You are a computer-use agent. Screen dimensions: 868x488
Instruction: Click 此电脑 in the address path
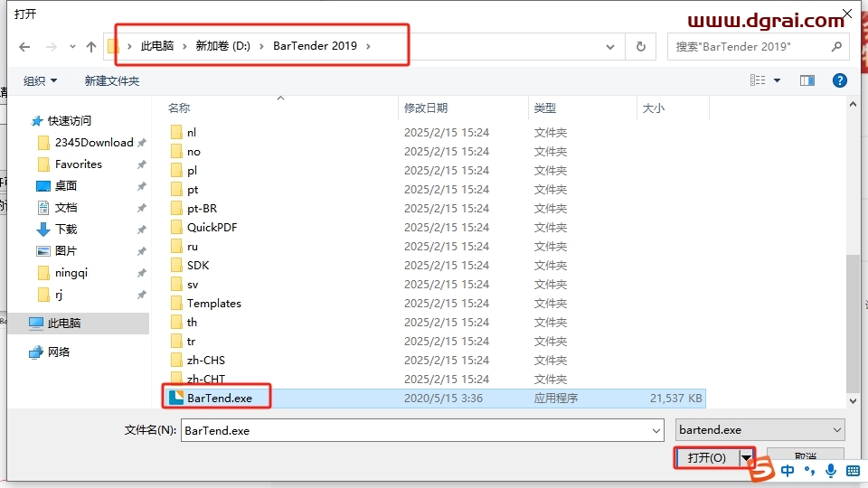[x=156, y=46]
